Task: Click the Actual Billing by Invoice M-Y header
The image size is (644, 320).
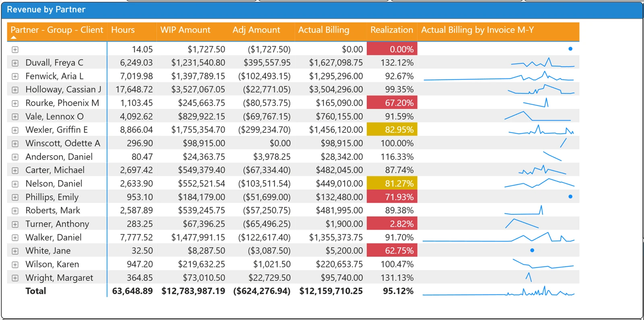Action: [477, 30]
